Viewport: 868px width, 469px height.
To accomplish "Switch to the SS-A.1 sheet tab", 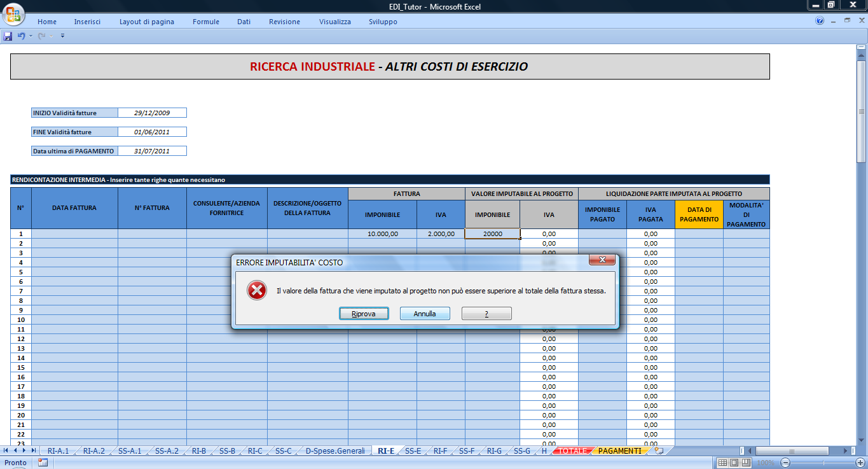I will coord(130,451).
